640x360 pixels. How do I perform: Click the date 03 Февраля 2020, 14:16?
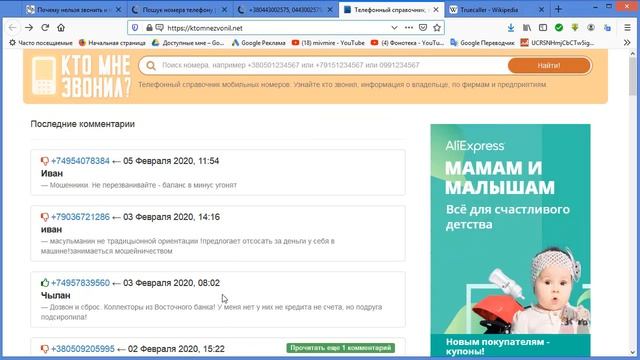click(x=171, y=217)
